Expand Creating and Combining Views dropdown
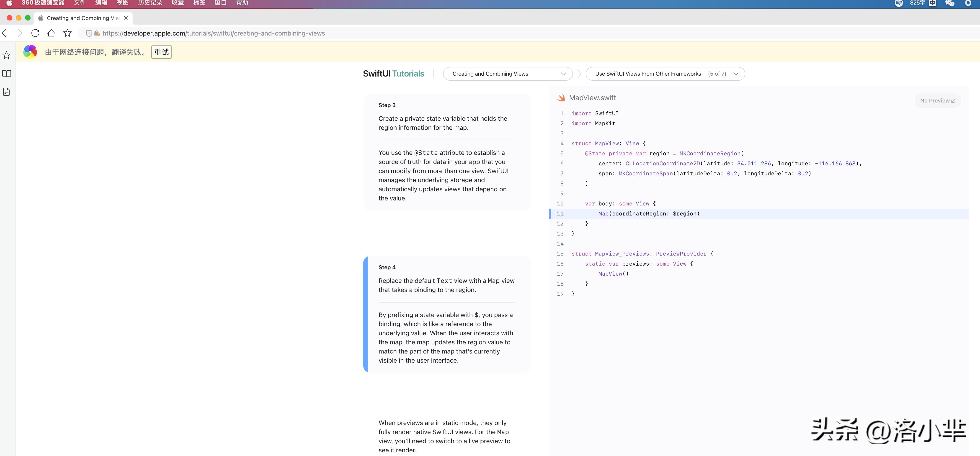The image size is (980, 456). click(x=508, y=74)
